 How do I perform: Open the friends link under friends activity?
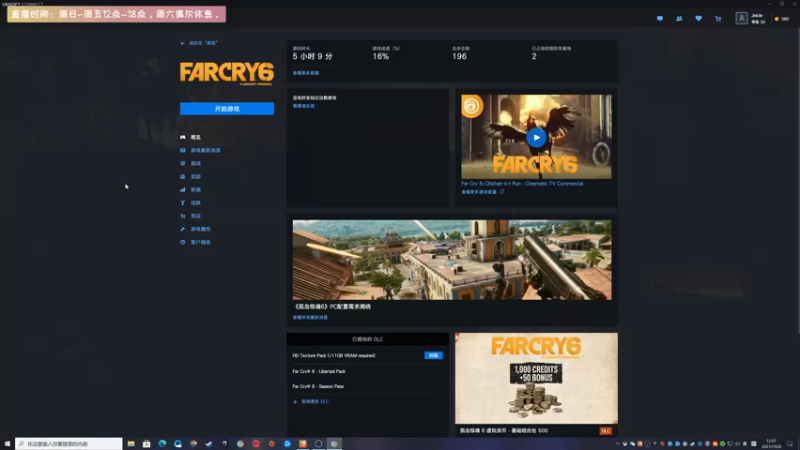(304, 106)
